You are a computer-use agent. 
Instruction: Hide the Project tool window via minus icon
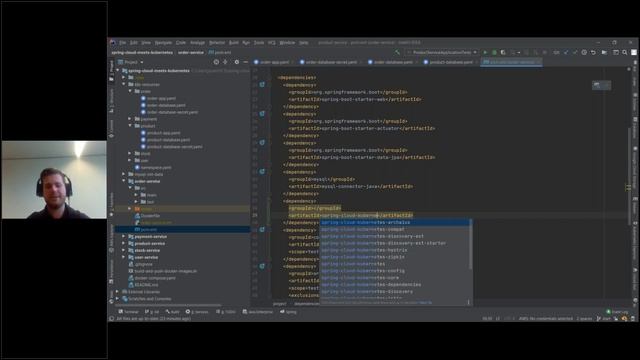[x=246, y=62]
